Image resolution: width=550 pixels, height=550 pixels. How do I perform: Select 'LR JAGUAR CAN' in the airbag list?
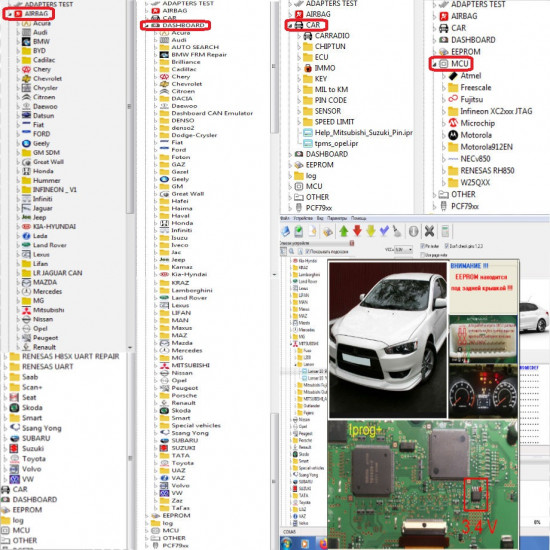click(x=52, y=273)
